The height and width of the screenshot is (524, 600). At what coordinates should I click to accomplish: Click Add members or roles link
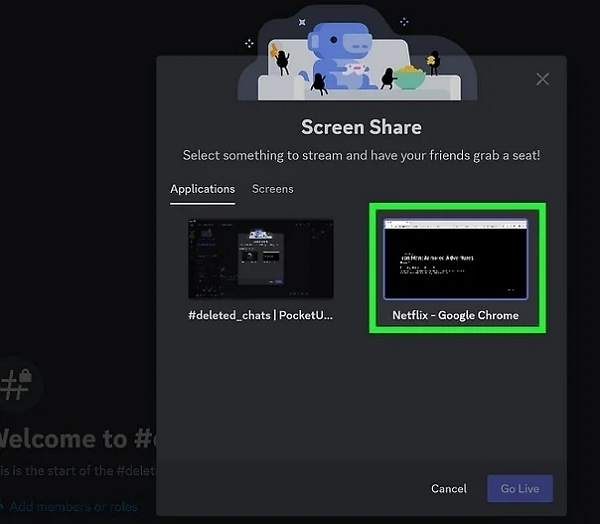[x=73, y=507]
